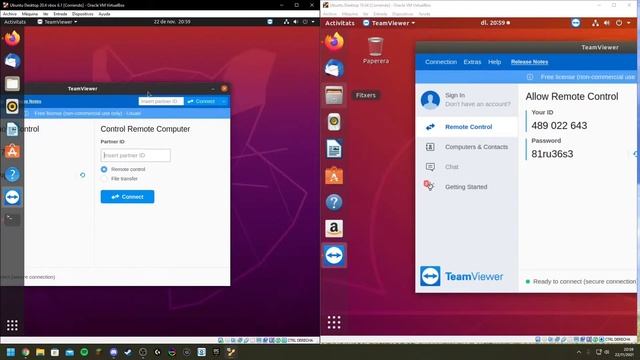
Task: Show applications grid in right VM
Action: pyautogui.click(x=334, y=322)
